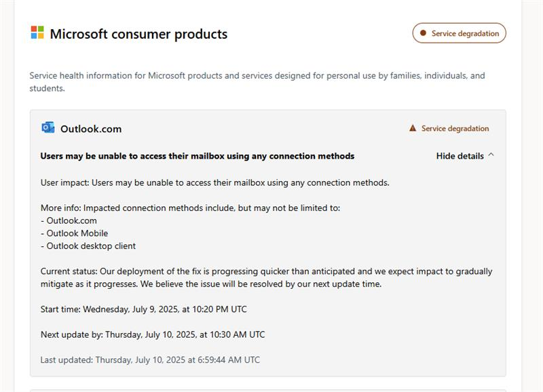Viewport: 543px width, 392px height.
Task: Click the Last updated timestamp
Action: 149,360
